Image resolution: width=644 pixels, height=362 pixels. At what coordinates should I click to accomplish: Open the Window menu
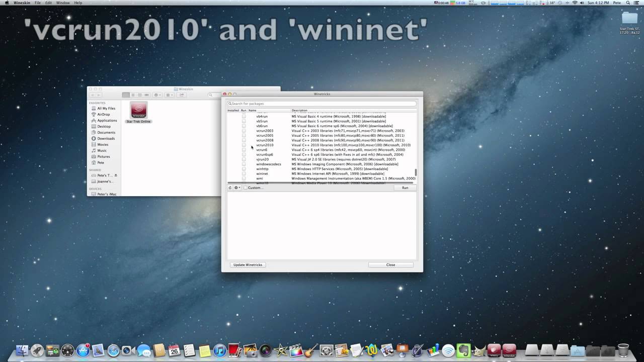coord(63,3)
